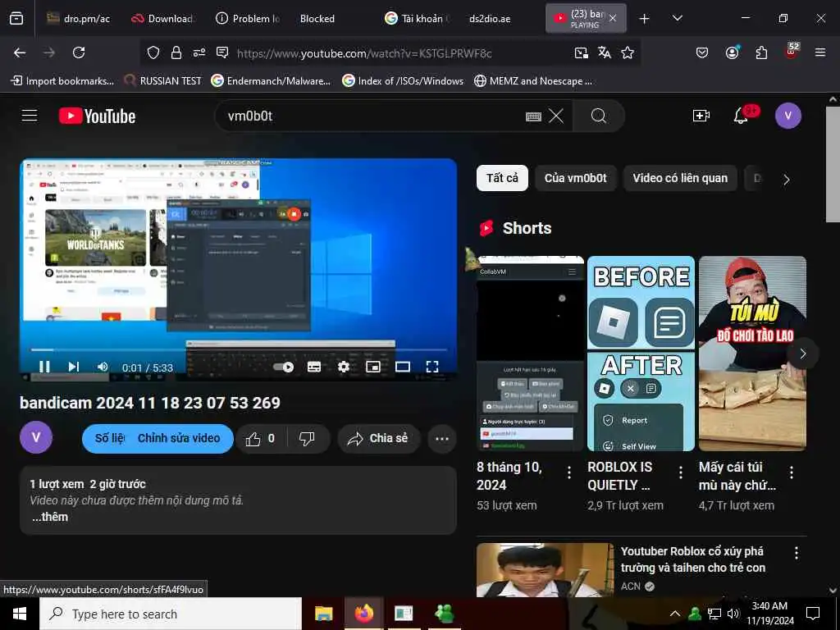The image size is (840, 630).
Task: Like the video with thumbs up
Action: click(x=260, y=439)
